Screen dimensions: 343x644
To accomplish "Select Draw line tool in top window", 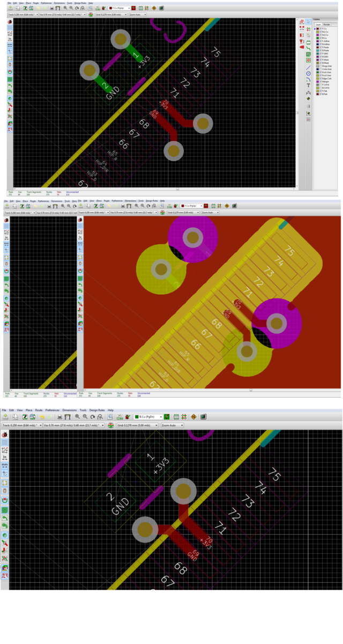I will pyautogui.click(x=308, y=68).
